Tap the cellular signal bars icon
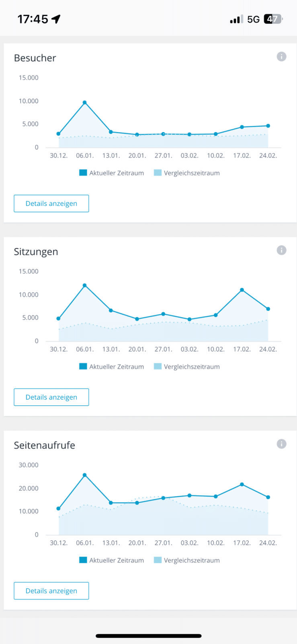The image size is (297, 644). pos(236,19)
